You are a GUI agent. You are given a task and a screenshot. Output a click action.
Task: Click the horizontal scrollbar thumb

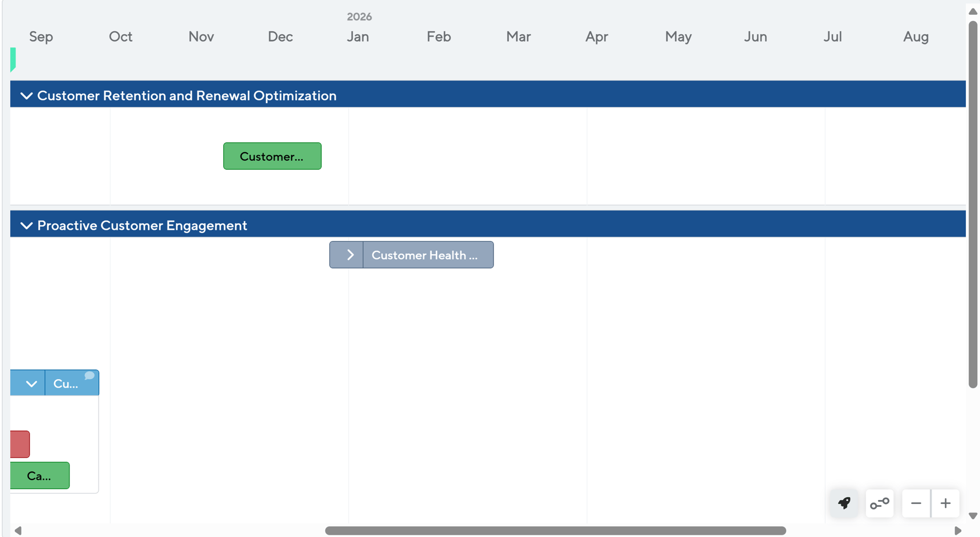(555, 531)
